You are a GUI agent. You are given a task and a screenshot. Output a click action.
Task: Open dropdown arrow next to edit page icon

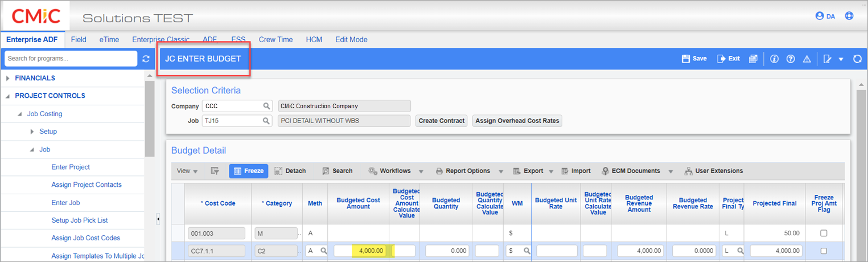(841, 59)
